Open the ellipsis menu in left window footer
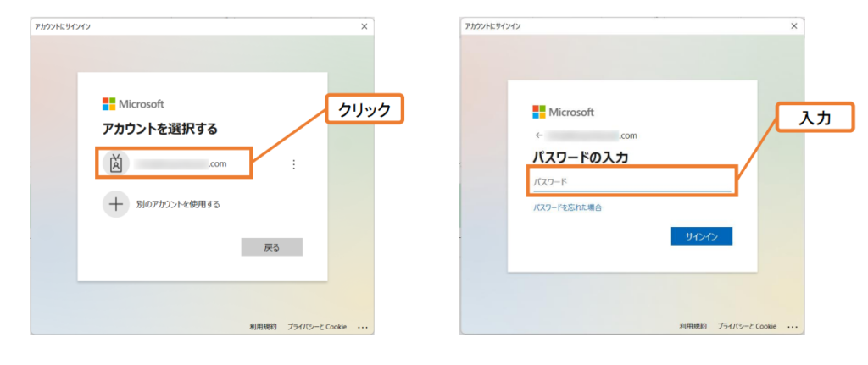This screenshot has height=365, width=868. pyautogui.click(x=363, y=328)
